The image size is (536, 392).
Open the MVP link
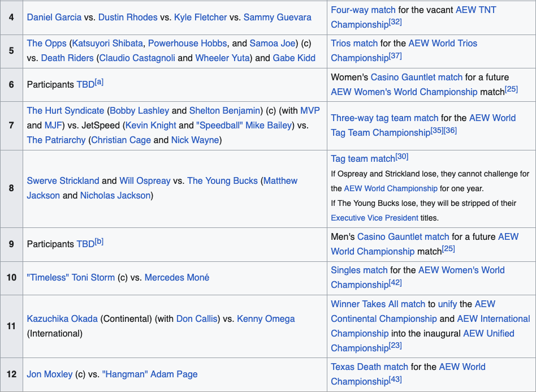point(310,111)
